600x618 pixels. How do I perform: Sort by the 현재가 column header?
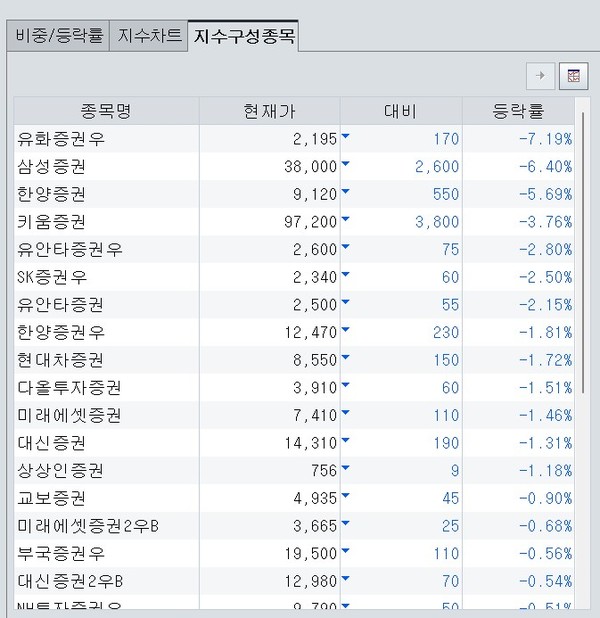click(x=269, y=111)
